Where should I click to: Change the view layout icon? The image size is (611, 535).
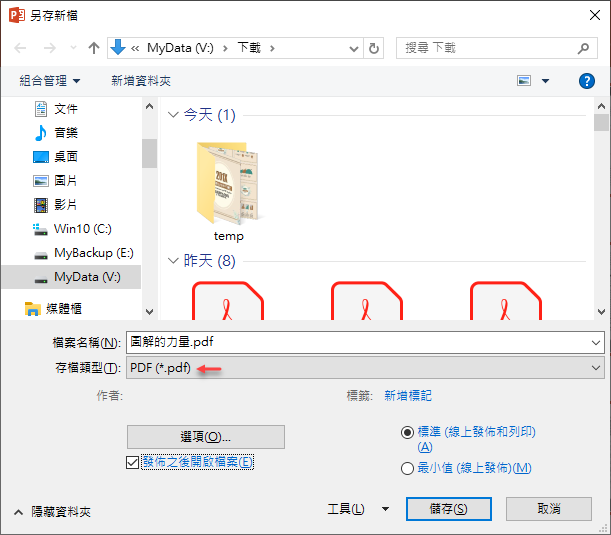524,81
